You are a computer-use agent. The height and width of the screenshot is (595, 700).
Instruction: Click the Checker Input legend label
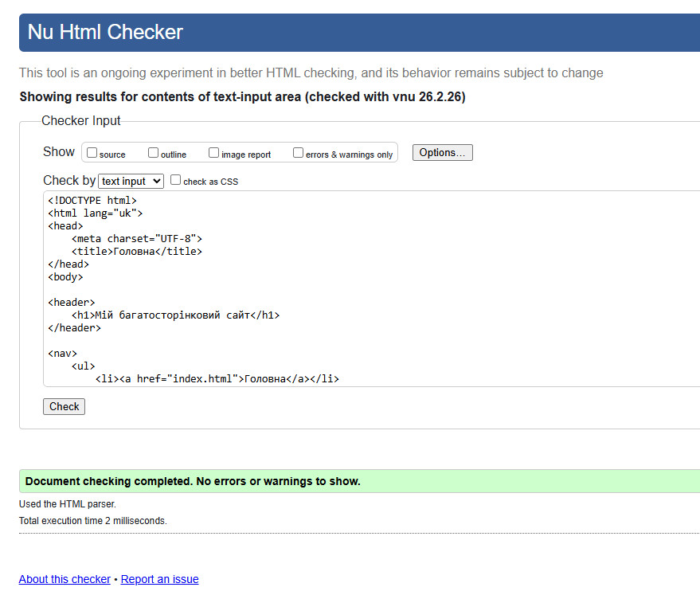click(81, 121)
